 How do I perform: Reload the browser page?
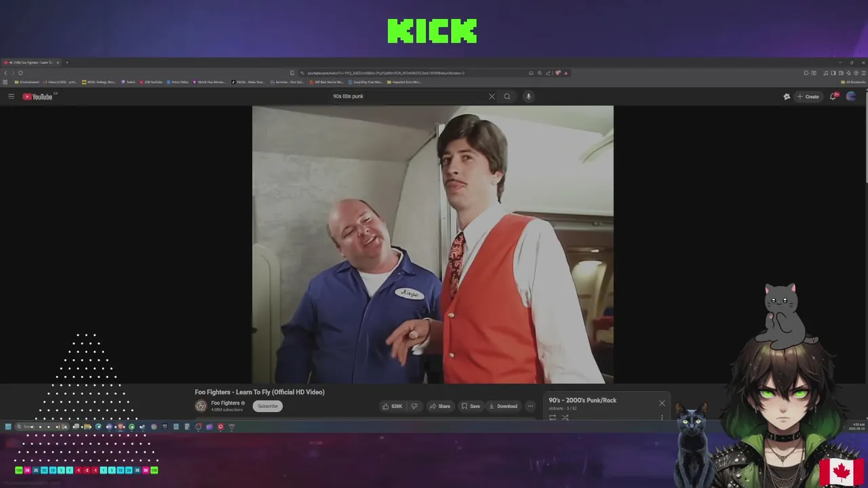click(20, 73)
